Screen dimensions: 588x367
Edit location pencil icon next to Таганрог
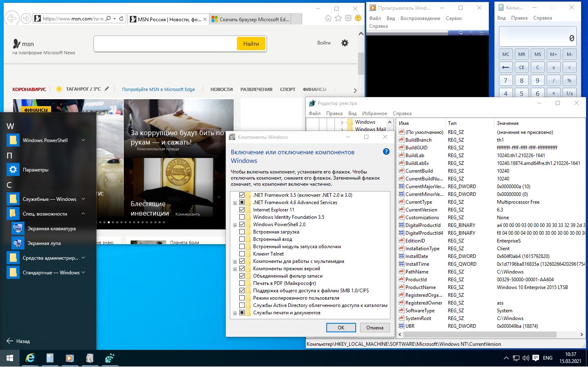(107, 89)
